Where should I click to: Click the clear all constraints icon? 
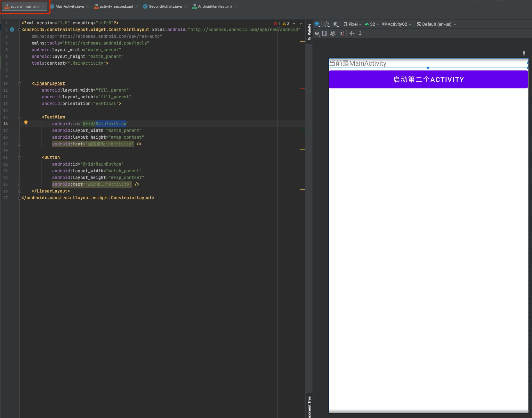342,33
